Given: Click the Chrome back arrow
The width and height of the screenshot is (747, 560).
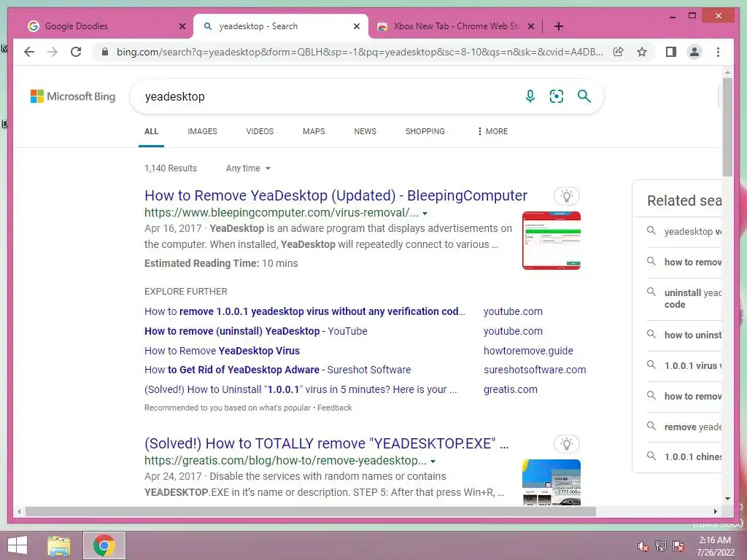Looking at the screenshot, I should pyautogui.click(x=29, y=52).
